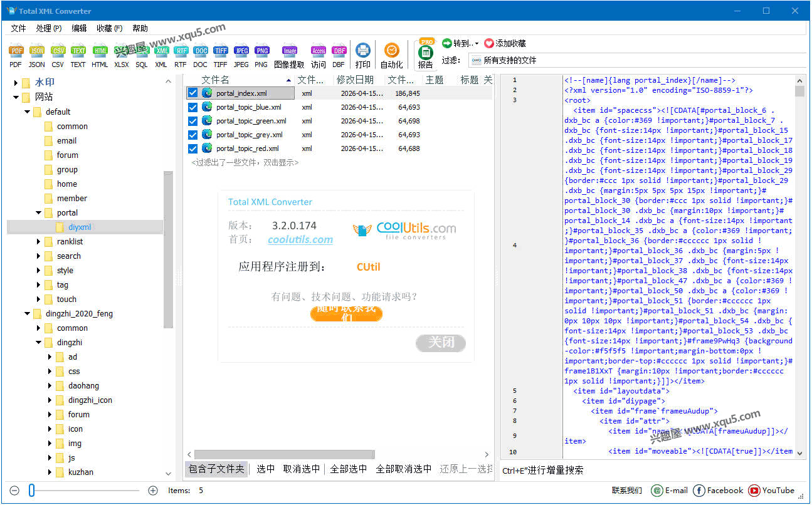This screenshot has width=812, height=505.
Task: Open the PRO Report (报告) tool
Action: click(426, 55)
